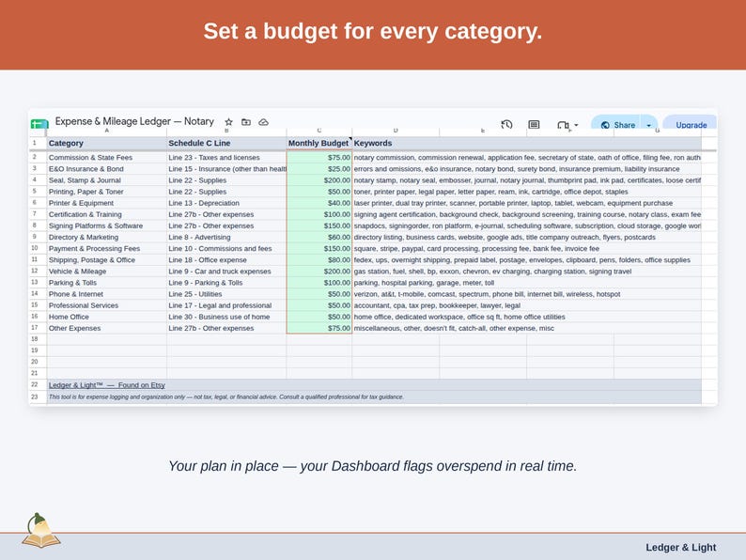This screenshot has width=746, height=560.
Task: Click the Google Sheets home icon
Action: (39, 124)
